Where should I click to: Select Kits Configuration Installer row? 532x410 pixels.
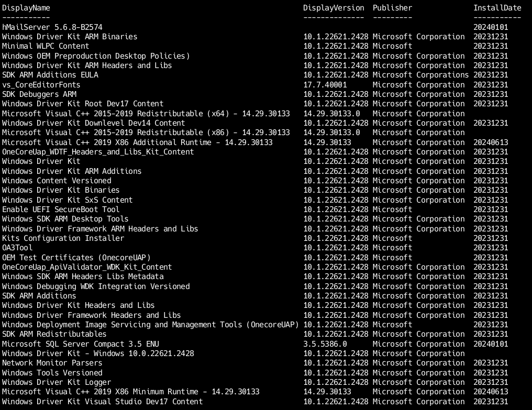click(x=63, y=238)
